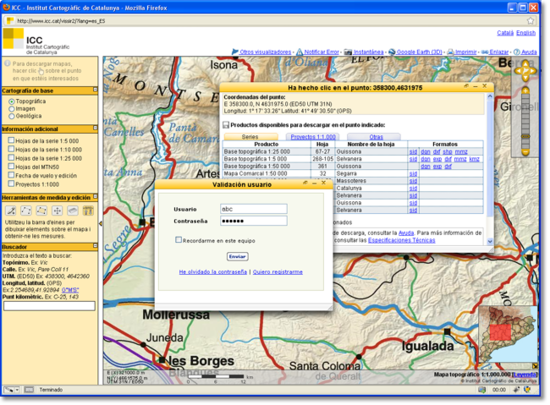The image size is (550, 405).
Task: Click the warning icon beside Notificar Error
Action: tap(300, 52)
